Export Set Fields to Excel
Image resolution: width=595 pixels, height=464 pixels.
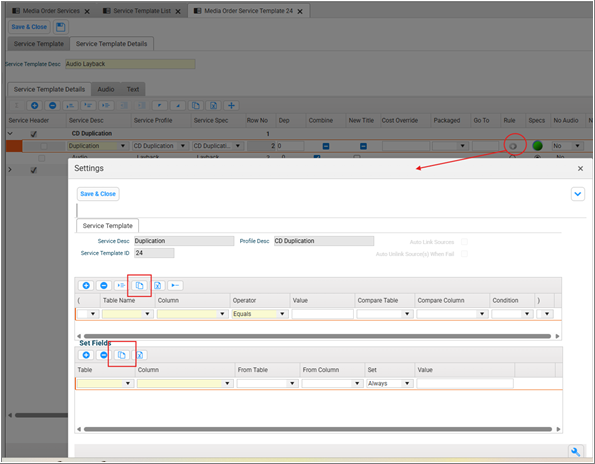click(140, 355)
